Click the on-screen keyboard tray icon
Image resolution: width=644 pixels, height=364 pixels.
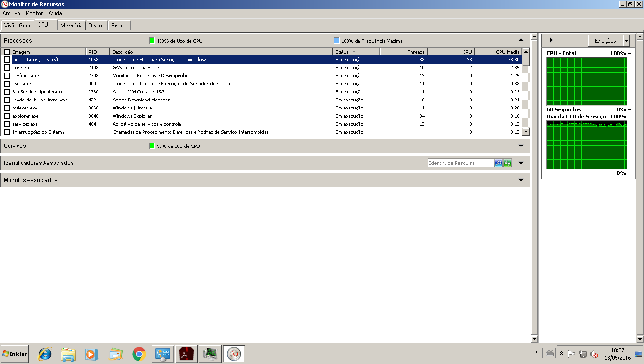[x=550, y=353]
